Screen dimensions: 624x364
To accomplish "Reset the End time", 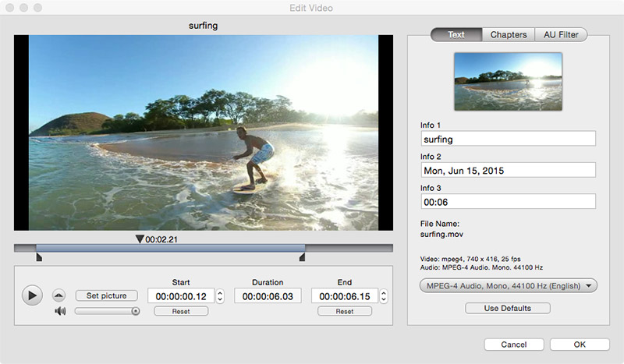I will [x=344, y=311].
